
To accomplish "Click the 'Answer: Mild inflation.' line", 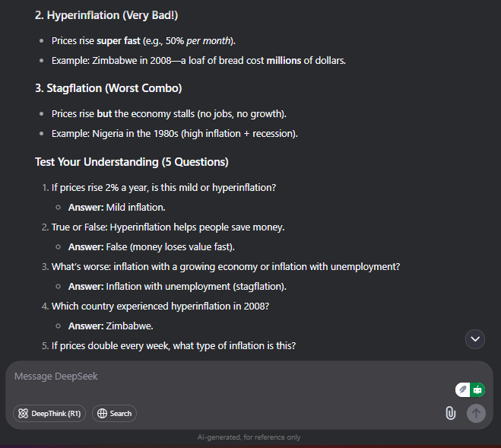I will [x=116, y=207].
